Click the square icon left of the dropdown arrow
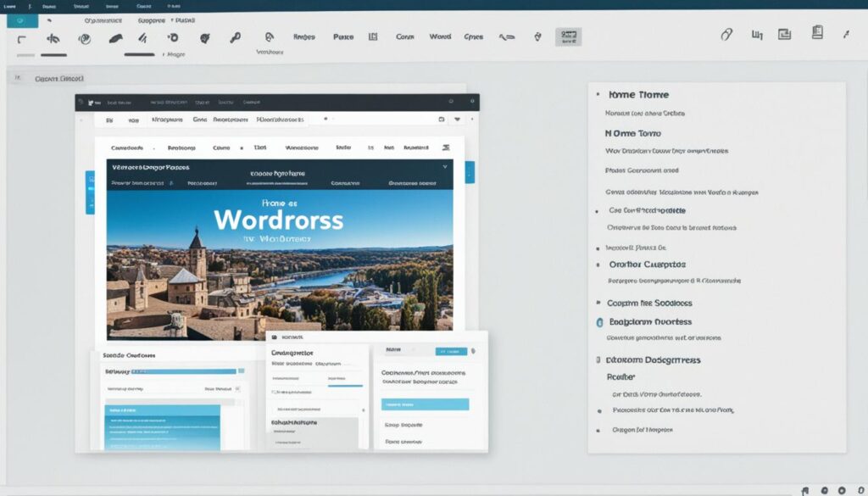The image size is (868, 496). pos(441,119)
